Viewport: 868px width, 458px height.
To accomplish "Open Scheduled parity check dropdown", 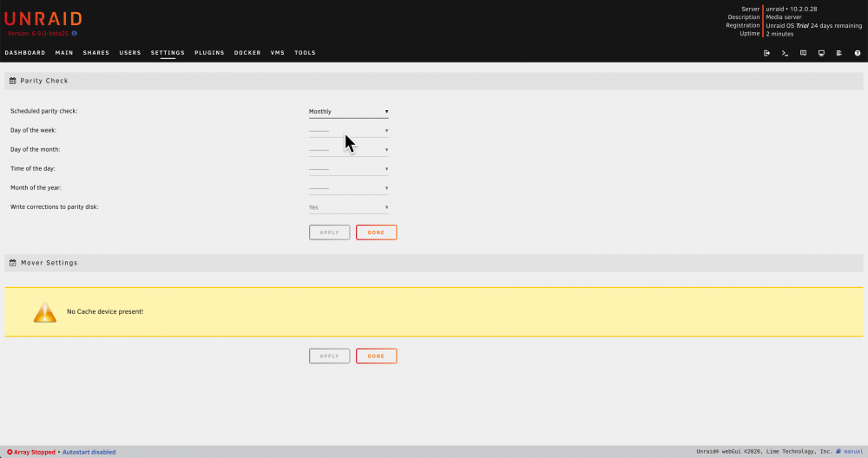I will click(348, 111).
